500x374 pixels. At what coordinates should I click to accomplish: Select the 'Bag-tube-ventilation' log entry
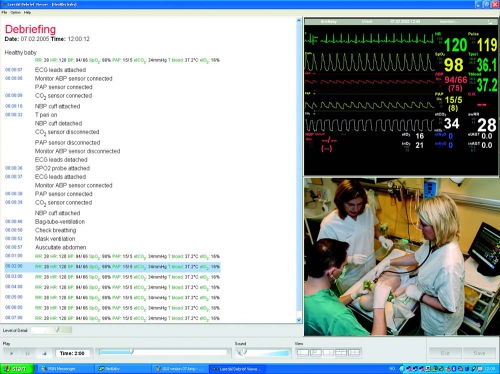pyautogui.click(x=60, y=222)
